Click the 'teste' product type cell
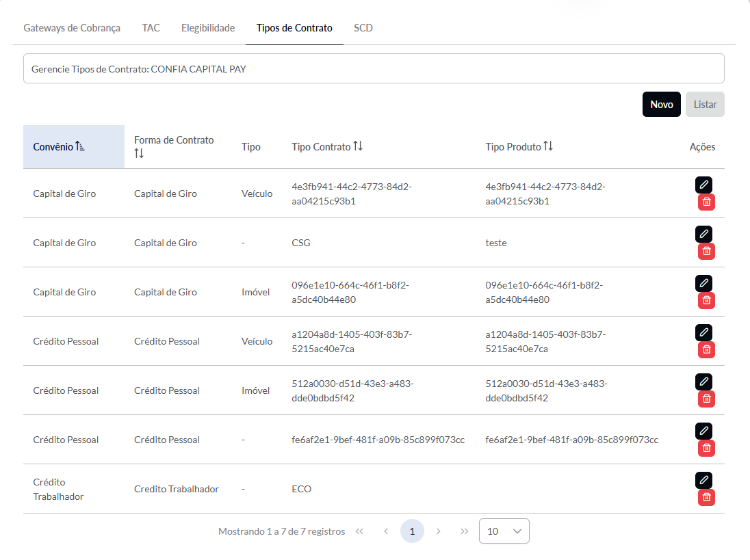The height and width of the screenshot is (560, 750). 496,243
